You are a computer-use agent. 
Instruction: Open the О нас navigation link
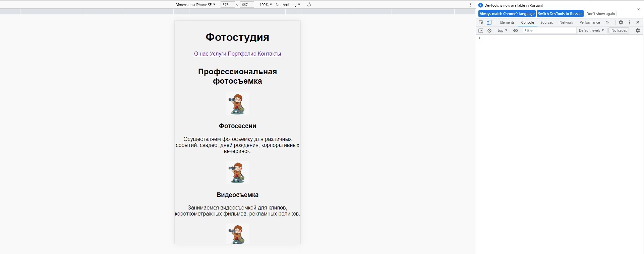click(x=201, y=54)
